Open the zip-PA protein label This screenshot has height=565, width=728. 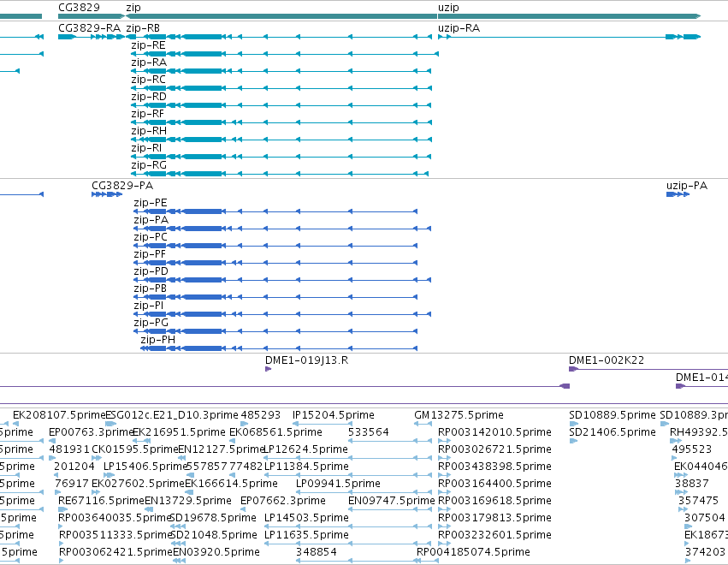point(151,220)
